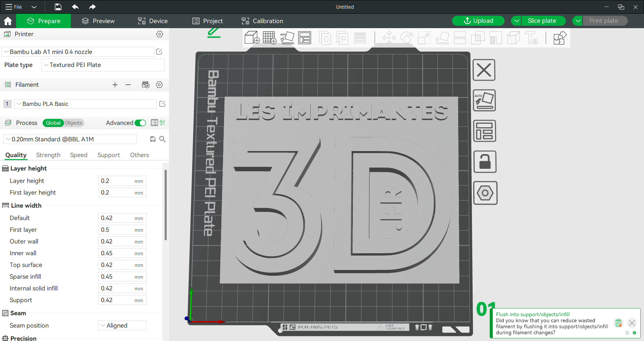Click the Redo arrow

[92, 7]
